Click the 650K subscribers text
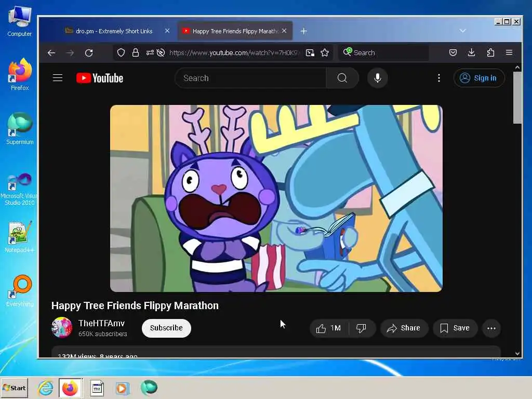The height and width of the screenshot is (399, 532). (x=103, y=334)
